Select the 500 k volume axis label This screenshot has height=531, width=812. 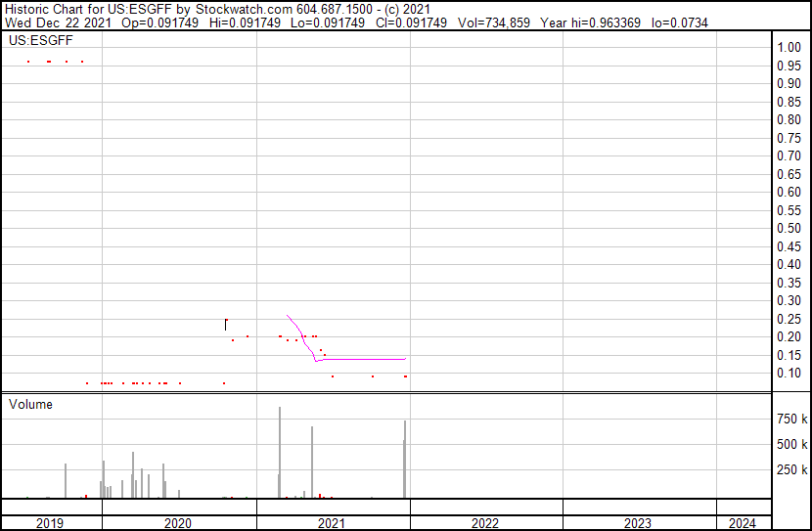point(791,445)
